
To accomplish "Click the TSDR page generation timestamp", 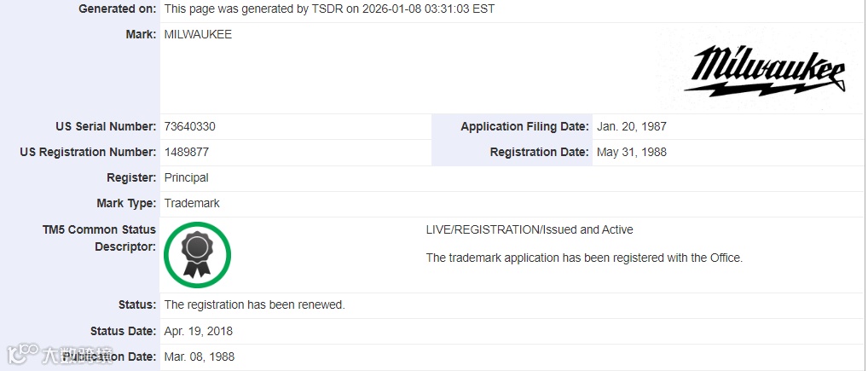I will coord(329,9).
